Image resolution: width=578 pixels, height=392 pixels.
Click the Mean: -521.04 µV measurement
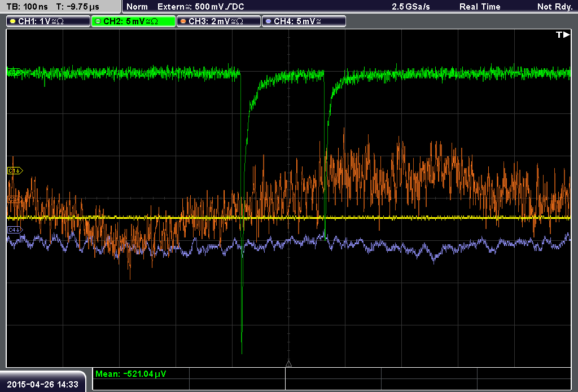130,374
